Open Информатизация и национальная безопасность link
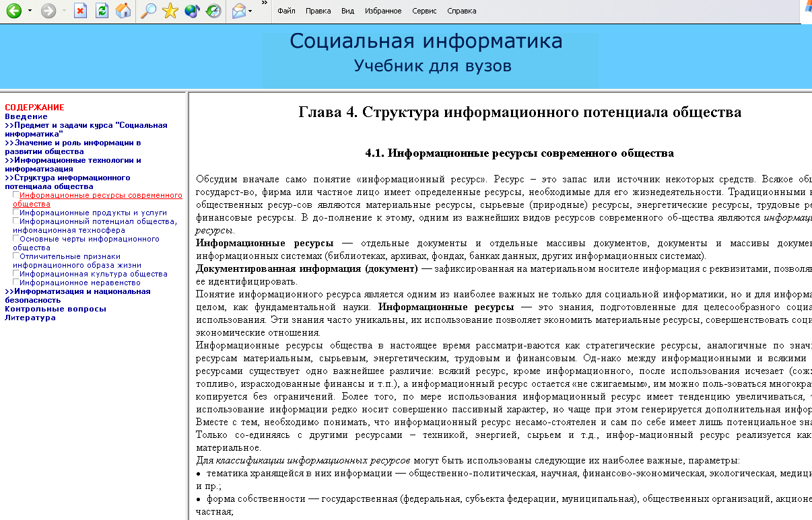This screenshot has width=812, height=520. click(x=77, y=296)
